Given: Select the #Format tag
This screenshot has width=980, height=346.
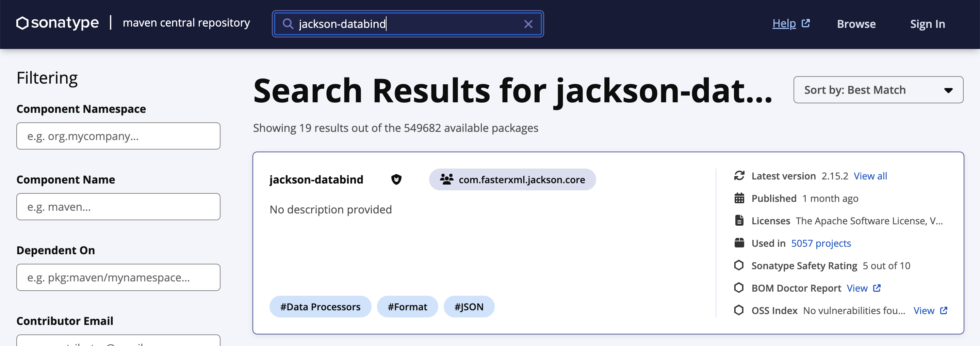Looking at the screenshot, I should coord(407,307).
